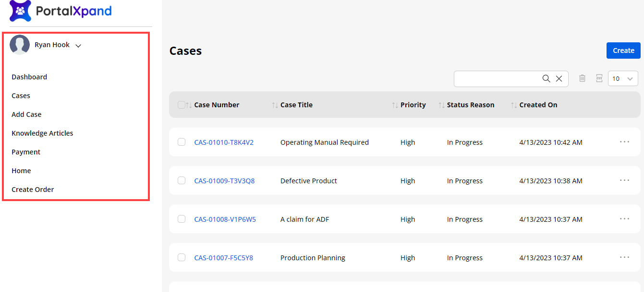Open the case link CAS-01007-F5C5Y8
This screenshot has height=292, width=644.
pyautogui.click(x=223, y=258)
